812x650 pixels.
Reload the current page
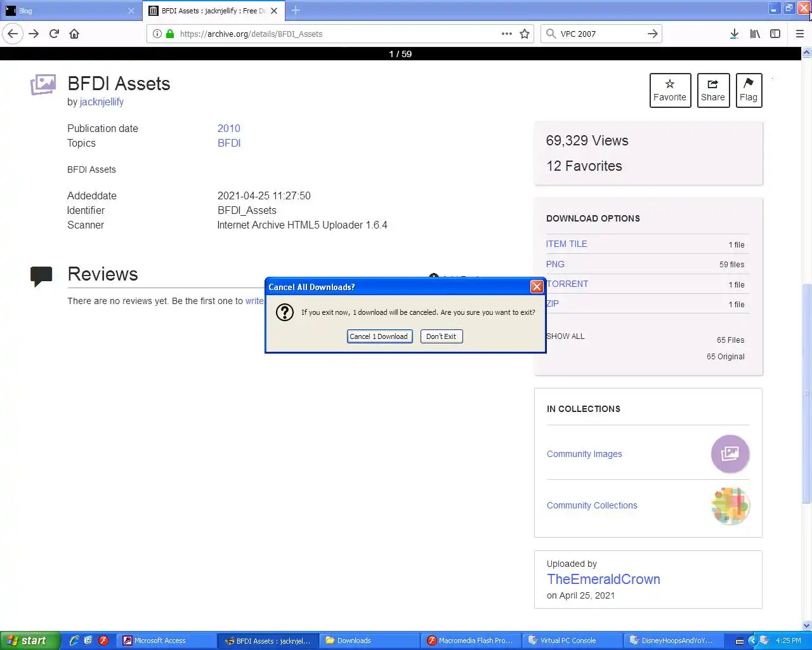point(54,34)
